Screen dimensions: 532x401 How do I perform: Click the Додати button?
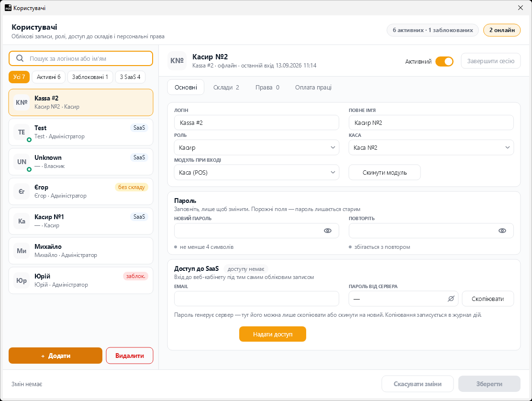coord(55,356)
